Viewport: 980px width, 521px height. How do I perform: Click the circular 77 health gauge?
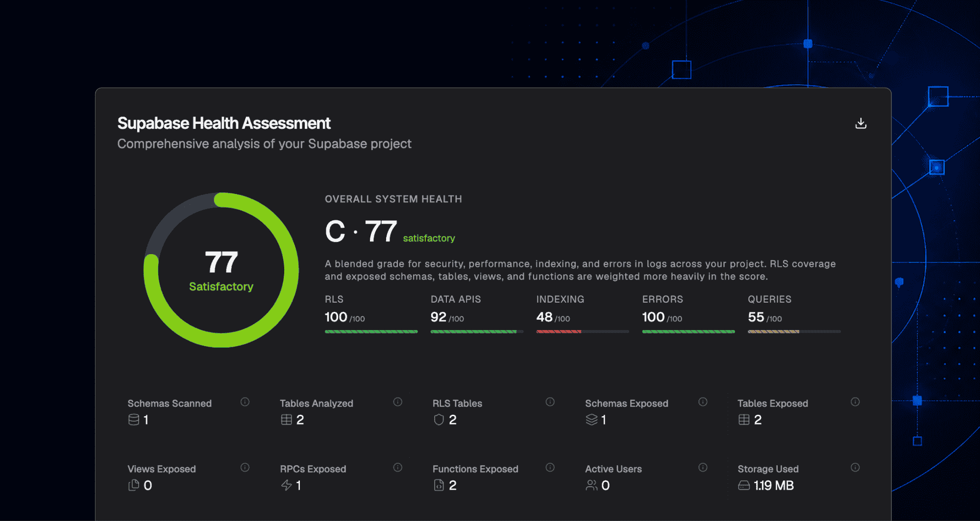(x=221, y=270)
